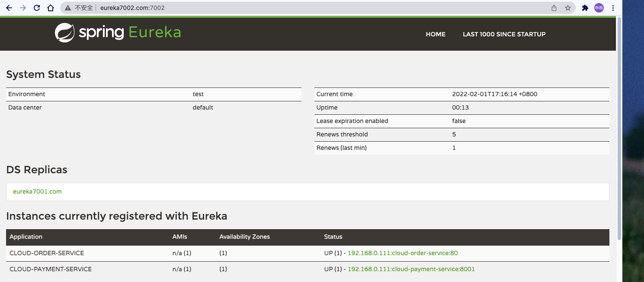Click the Renews threshold value 5
Image resolution: width=644 pixels, height=282 pixels.
[454, 134]
